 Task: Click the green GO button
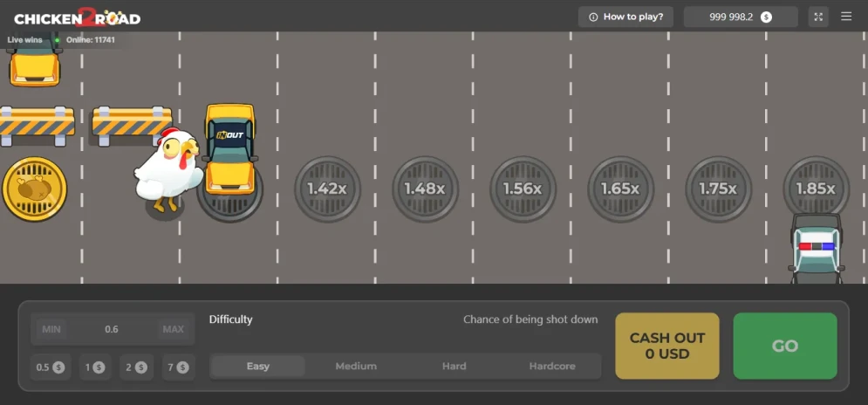click(785, 346)
